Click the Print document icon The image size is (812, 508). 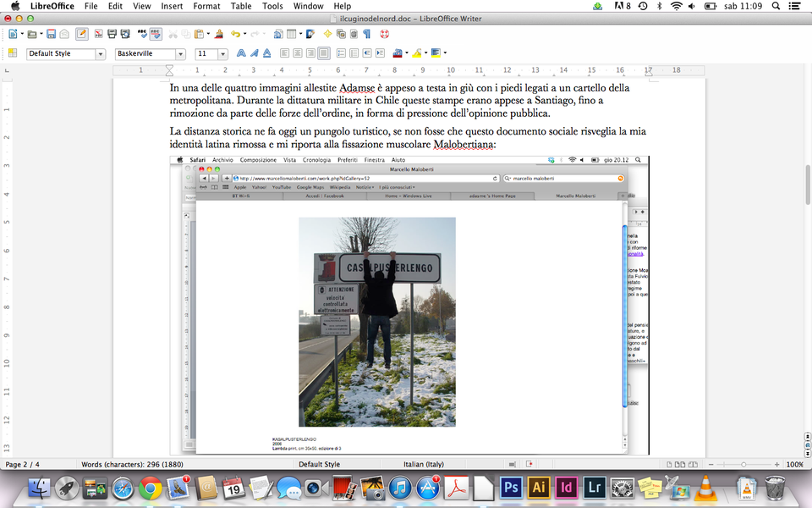pyautogui.click(x=112, y=34)
